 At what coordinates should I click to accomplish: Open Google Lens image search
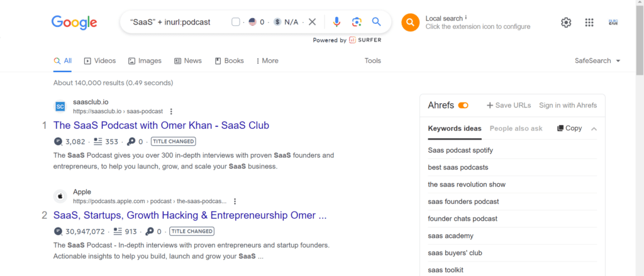pyautogui.click(x=357, y=22)
